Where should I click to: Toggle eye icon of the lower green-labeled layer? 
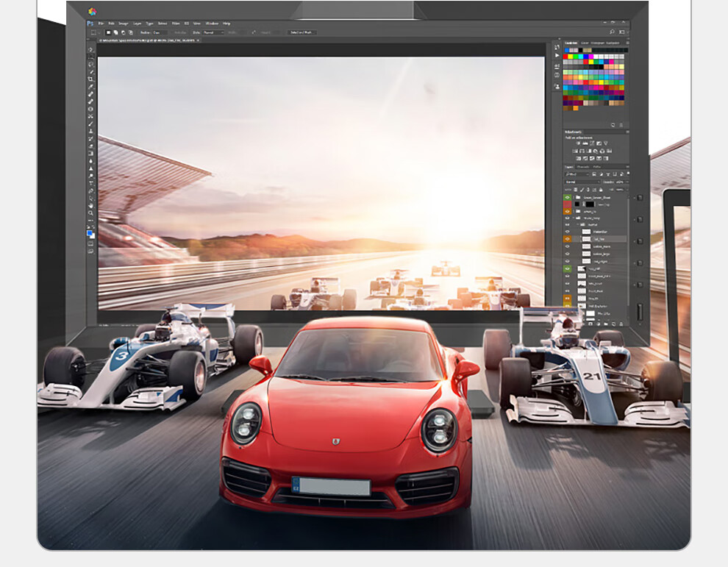click(x=567, y=269)
